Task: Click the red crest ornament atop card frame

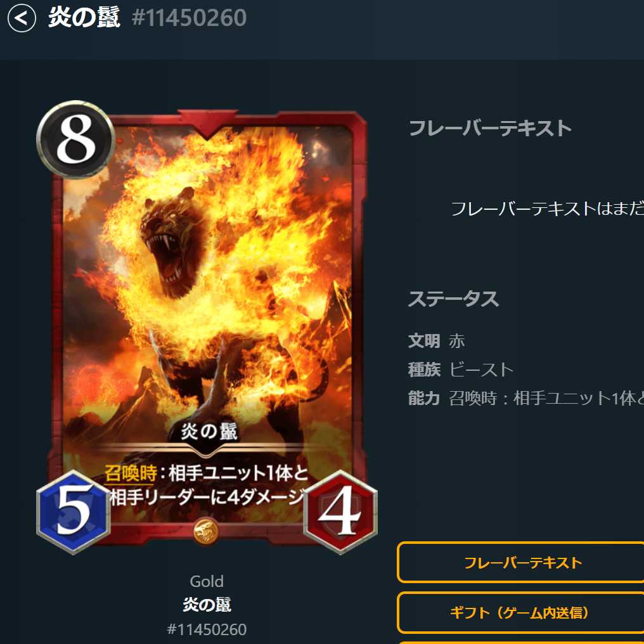Action: (207, 122)
